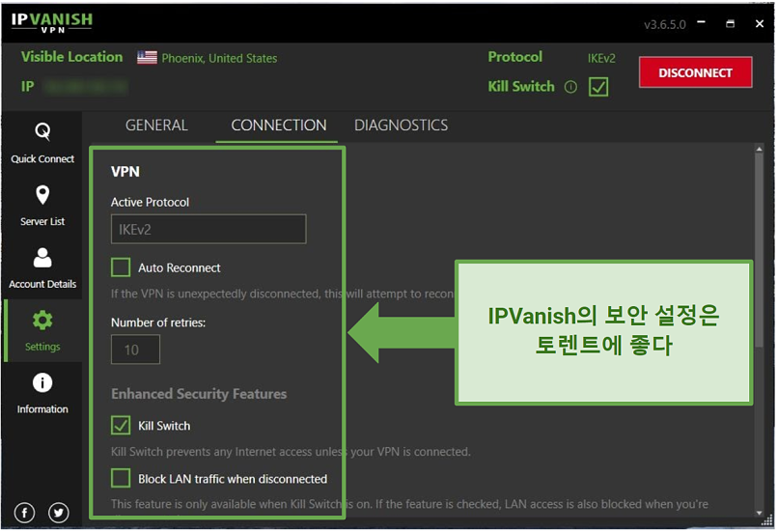Screen dimensions: 778x532
Task: Close the IPVanish window
Action: [759, 23]
